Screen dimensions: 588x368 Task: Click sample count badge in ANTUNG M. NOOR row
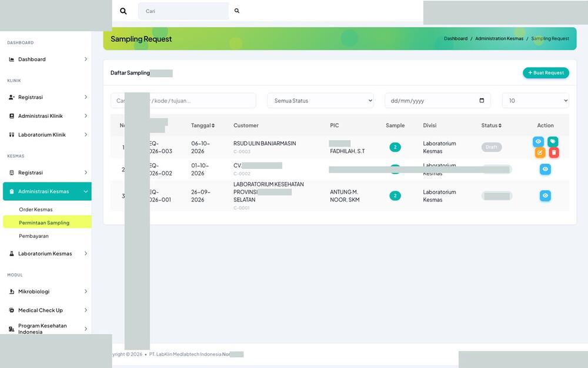(395, 195)
